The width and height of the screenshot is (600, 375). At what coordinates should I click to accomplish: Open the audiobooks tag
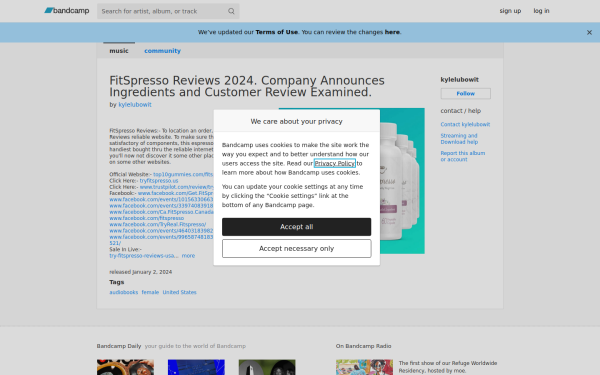[124, 292]
